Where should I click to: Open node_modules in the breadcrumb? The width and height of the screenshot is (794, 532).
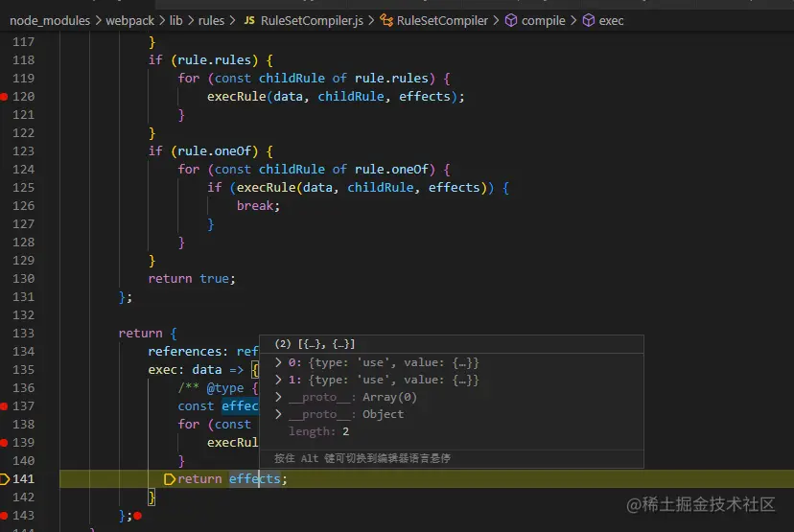(x=50, y=21)
